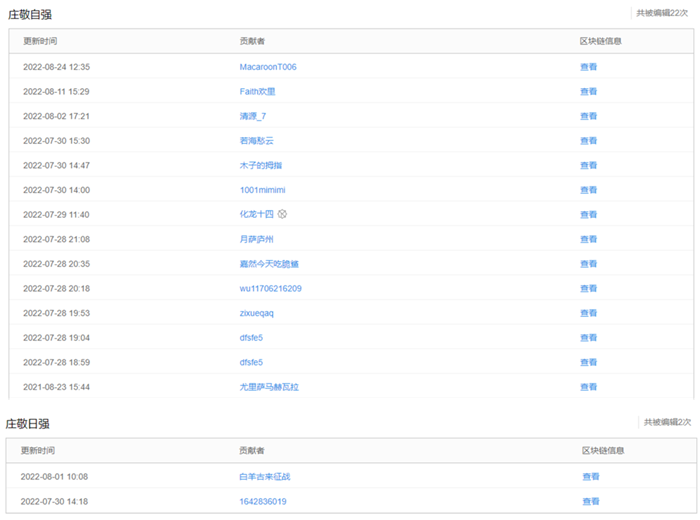
Task: Click contributor link 1642836019
Action: point(263,501)
